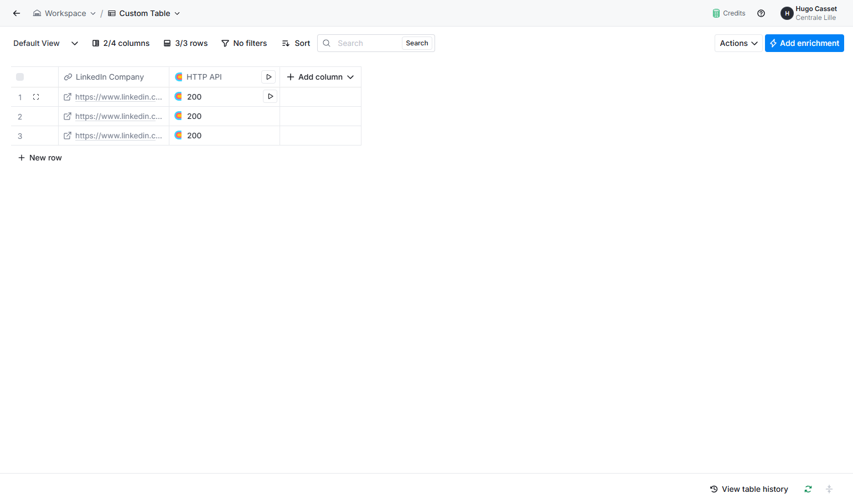The width and height of the screenshot is (853, 504).
Task: Select the 200 status cell in row 2
Action: pyautogui.click(x=224, y=116)
